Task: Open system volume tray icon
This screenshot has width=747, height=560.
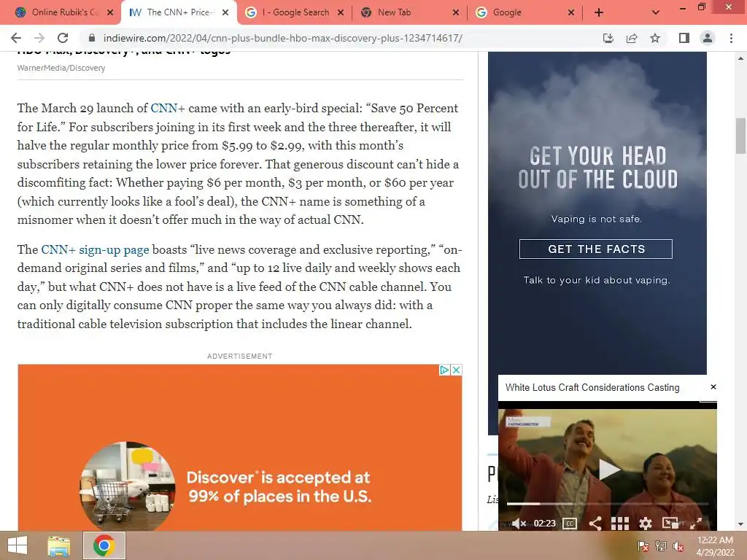Action: click(x=678, y=546)
